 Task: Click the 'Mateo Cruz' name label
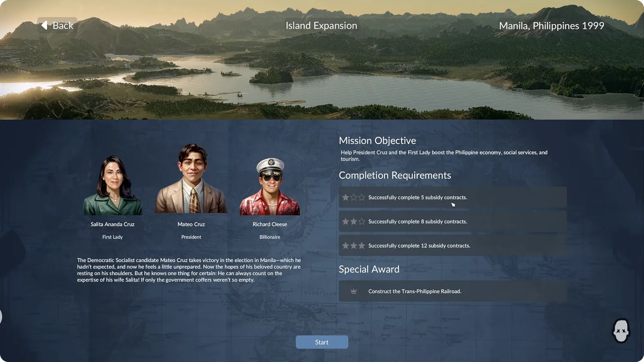(191, 224)
